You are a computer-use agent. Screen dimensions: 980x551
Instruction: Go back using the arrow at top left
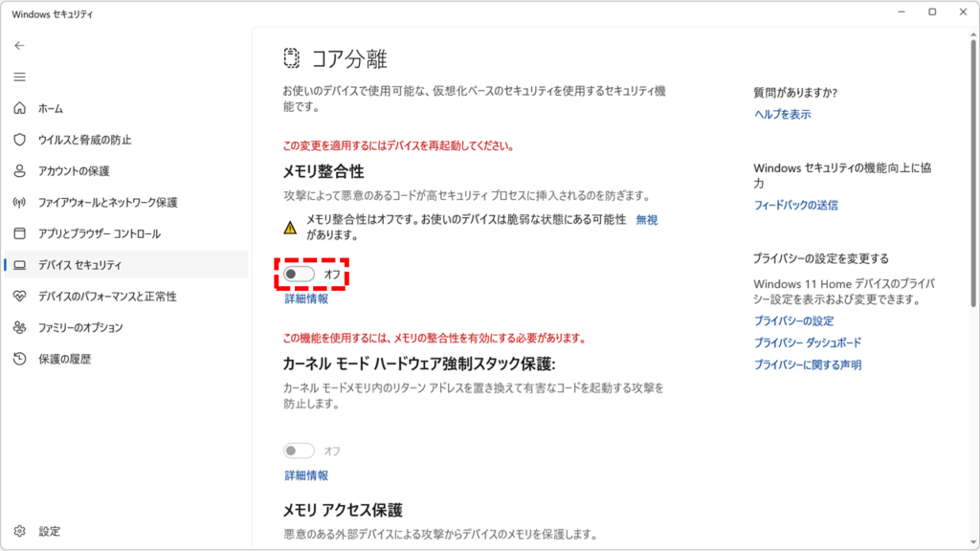19,45
